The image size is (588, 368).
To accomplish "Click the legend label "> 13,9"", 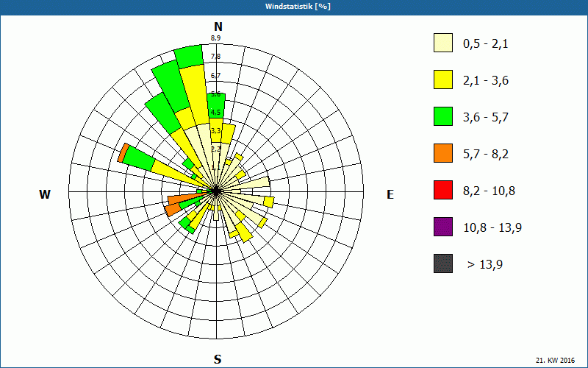I will (485, 265).
